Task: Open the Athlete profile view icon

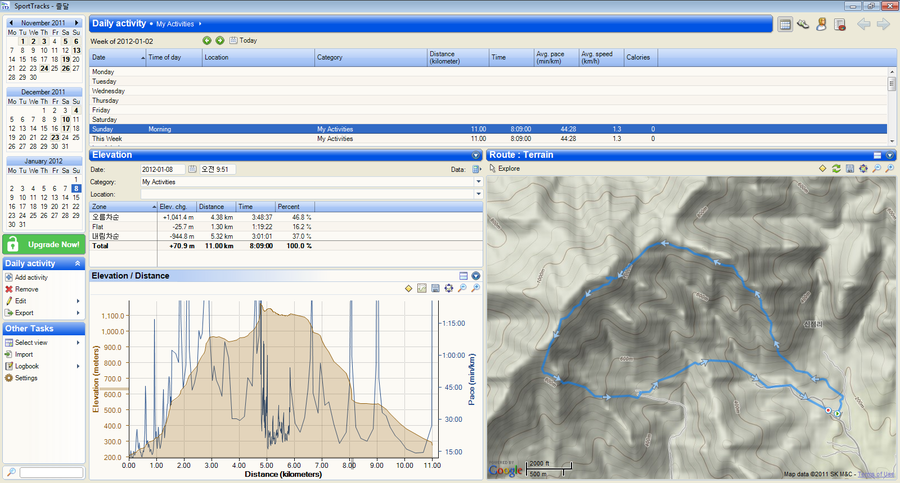Action: 821,24
